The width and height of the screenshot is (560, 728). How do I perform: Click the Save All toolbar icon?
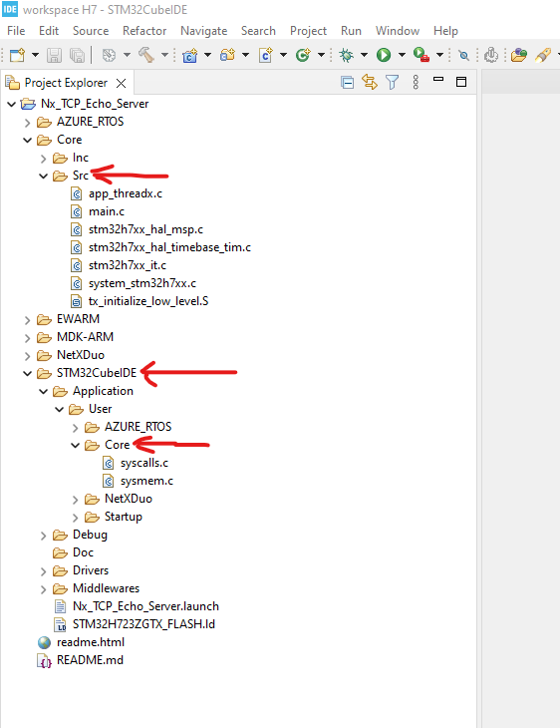(77, 55)
